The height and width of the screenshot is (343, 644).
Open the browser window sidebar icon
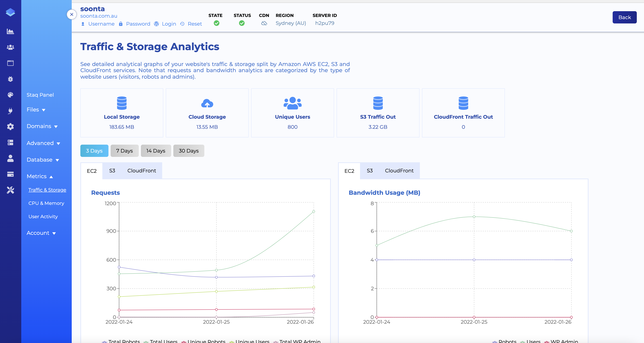10,63
